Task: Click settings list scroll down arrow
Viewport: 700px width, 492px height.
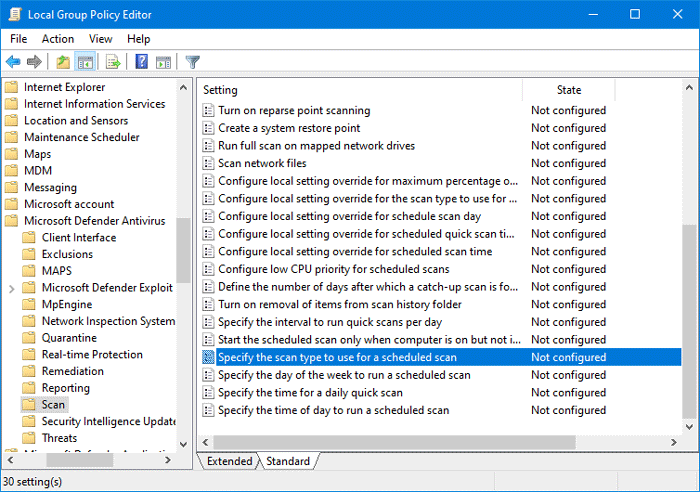Action: pos(689,427)
